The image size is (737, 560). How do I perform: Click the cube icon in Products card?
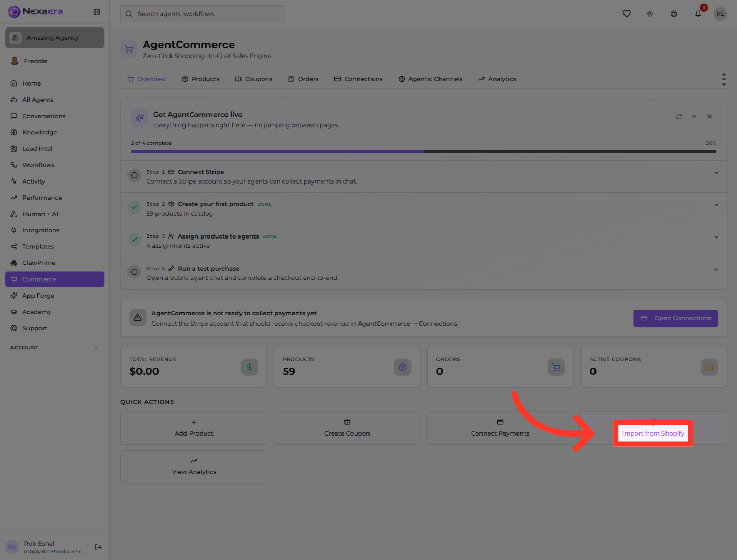tap(403, 367)
